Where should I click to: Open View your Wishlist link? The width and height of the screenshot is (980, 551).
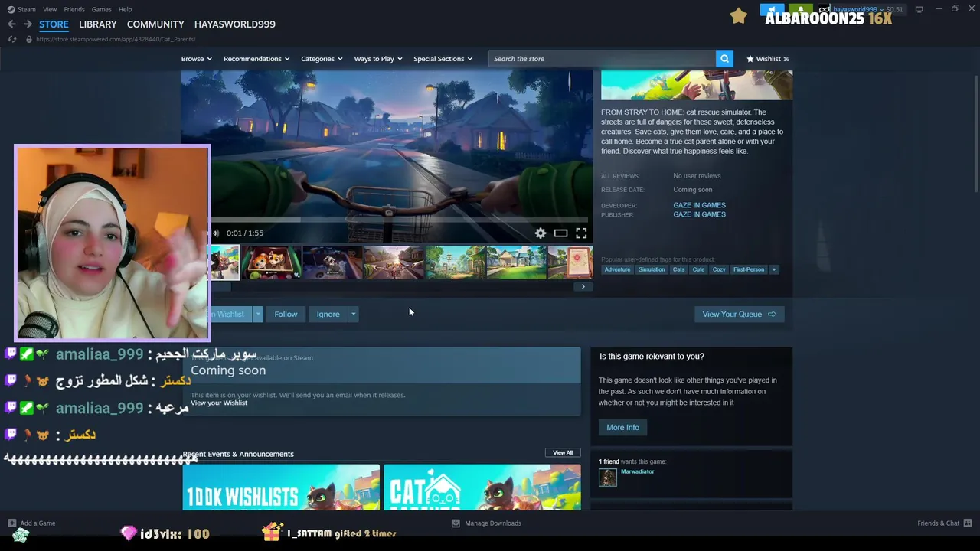click(x=219, y=403)
